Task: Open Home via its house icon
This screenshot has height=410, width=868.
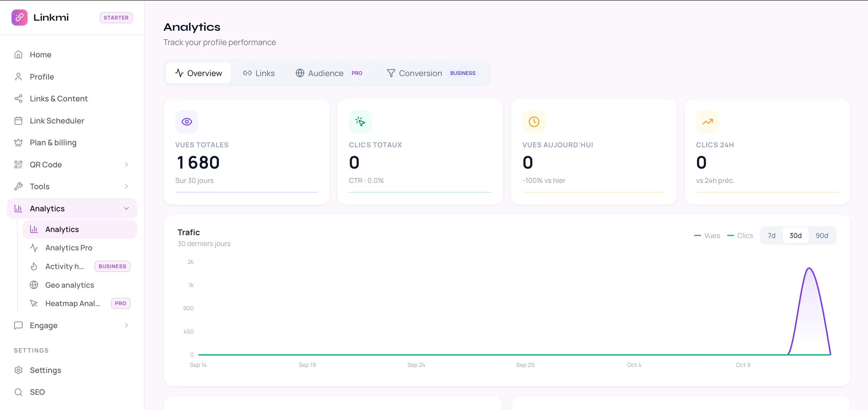Action: [x=18, y=55]
